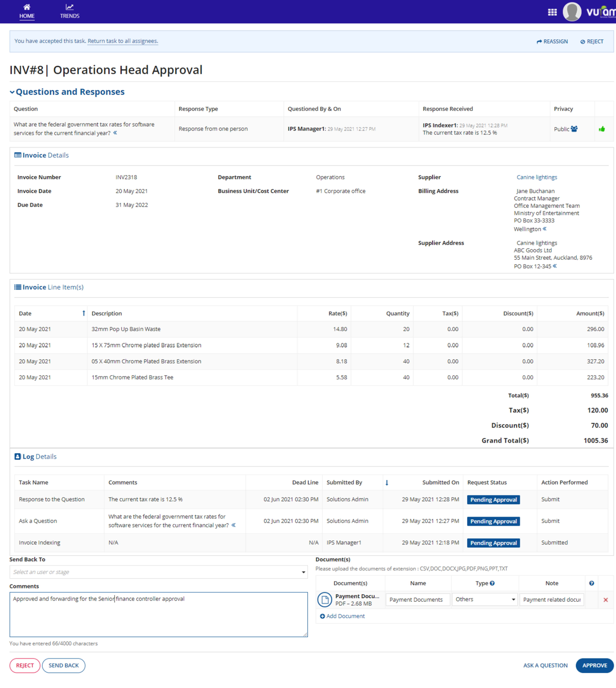
Task: Select the 15mm Chrome Plated Brass Tee row
Action: (x=311, y=377)
